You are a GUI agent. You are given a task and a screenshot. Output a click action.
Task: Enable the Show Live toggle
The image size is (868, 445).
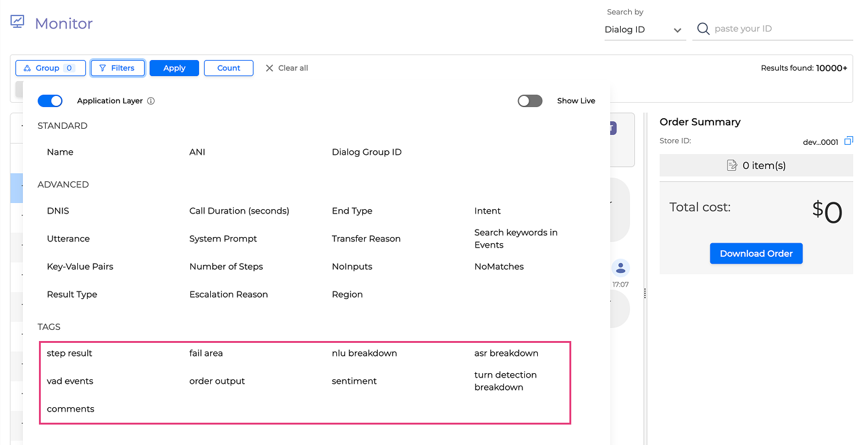point(530,101)
